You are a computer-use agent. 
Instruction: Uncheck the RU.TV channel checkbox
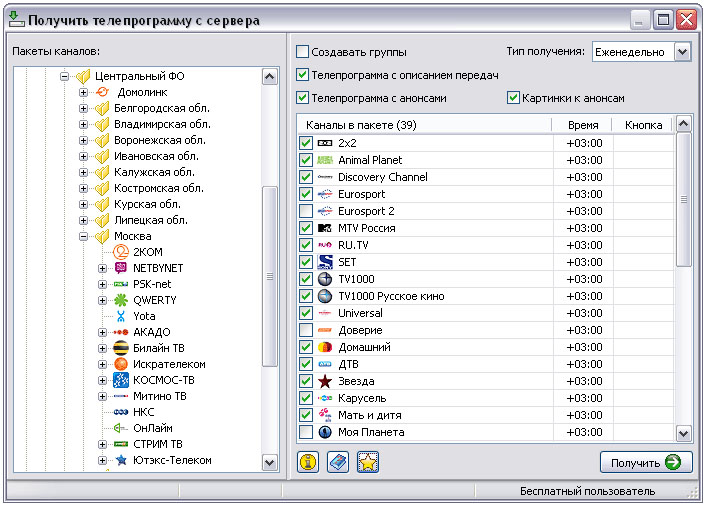click(306, 245)
